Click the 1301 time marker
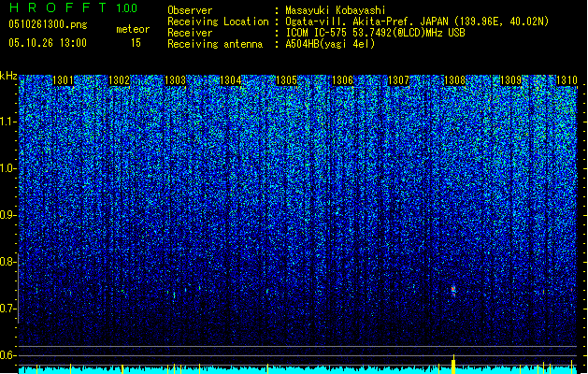The width and height of the screenshot is (588, 374). tap(63, 80)
